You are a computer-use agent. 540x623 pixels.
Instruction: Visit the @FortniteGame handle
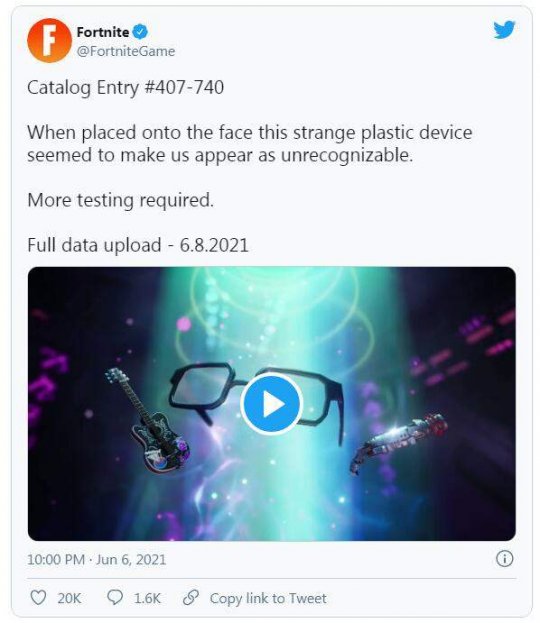point(126,51)
